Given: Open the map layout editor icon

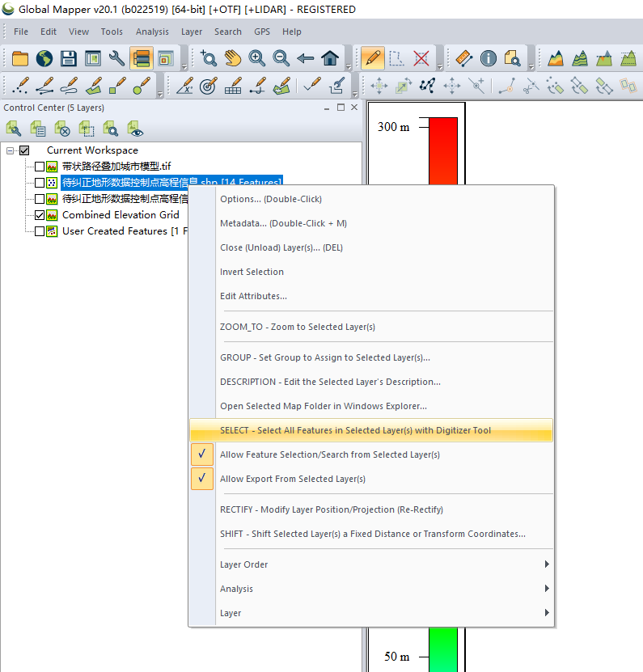Looking at the screenshot, I should pyautogui.click(x=92, y=58).
